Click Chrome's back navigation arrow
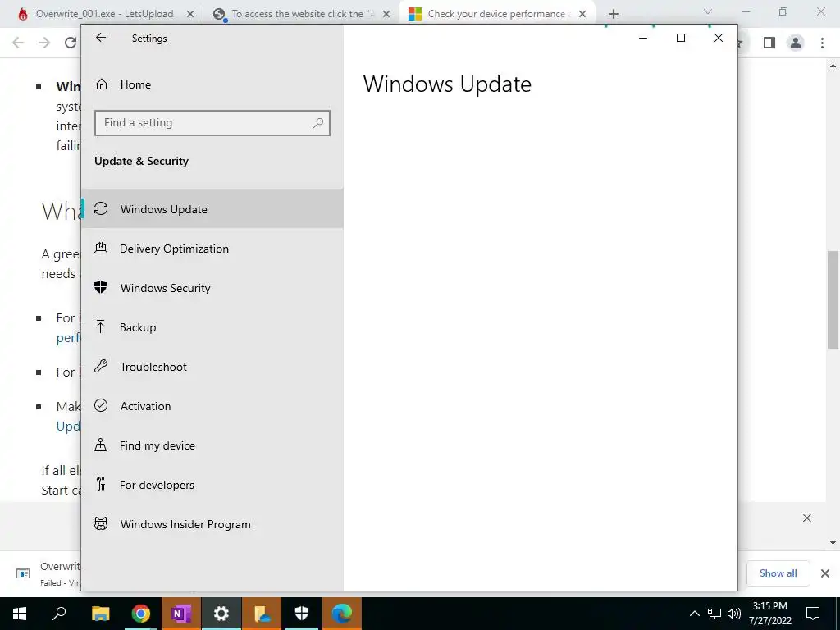This screenshot has height=630, width=840. tap(18, 43)
